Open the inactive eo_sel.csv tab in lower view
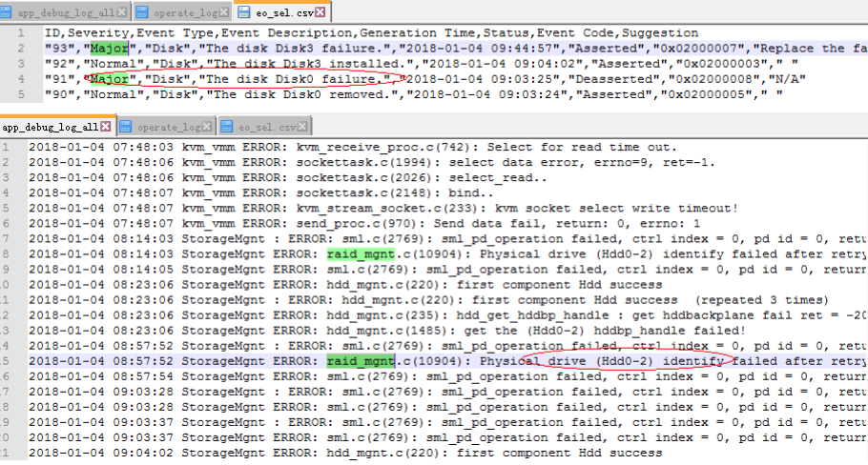868x465 pixels. [x=264, y=127]
